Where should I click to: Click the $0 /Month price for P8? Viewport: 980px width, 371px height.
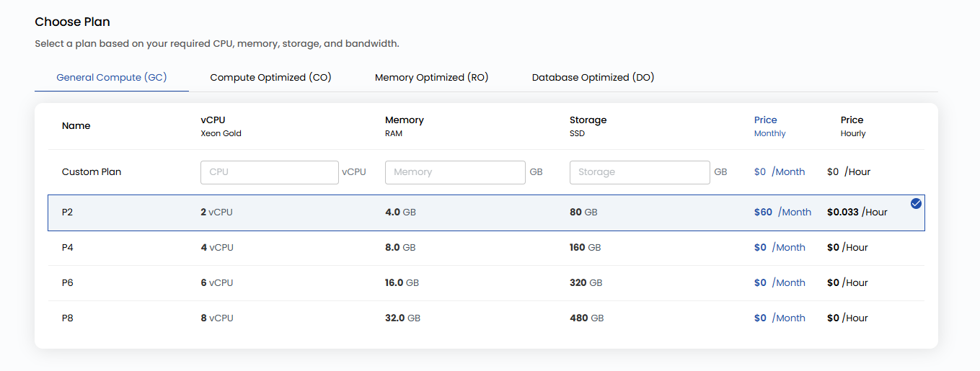(780, 318)
